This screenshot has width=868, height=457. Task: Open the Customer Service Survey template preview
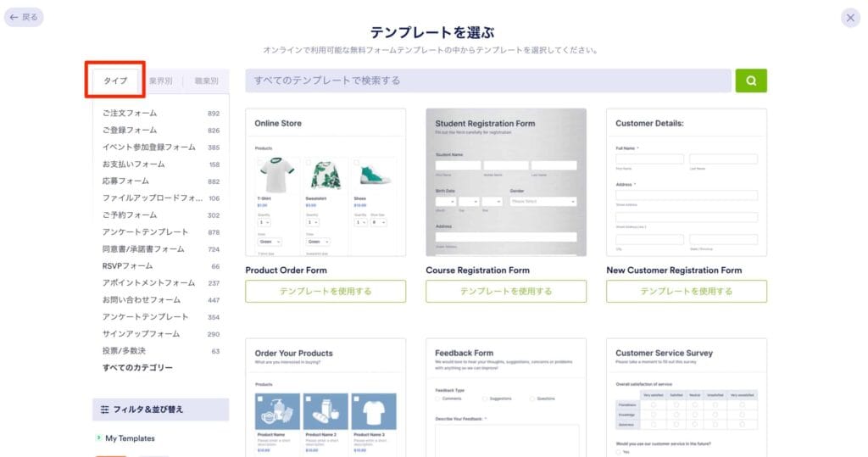click(x=687, y=398)
